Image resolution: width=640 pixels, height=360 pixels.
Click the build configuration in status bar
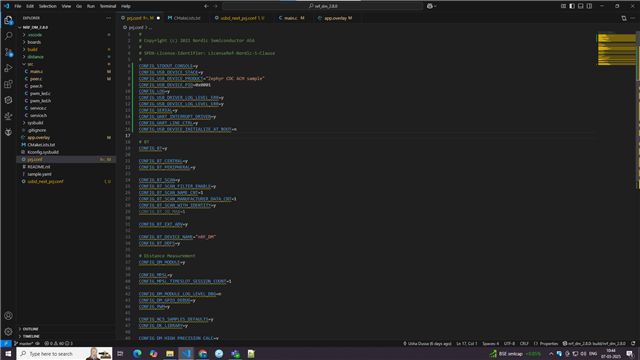[594, 343]
